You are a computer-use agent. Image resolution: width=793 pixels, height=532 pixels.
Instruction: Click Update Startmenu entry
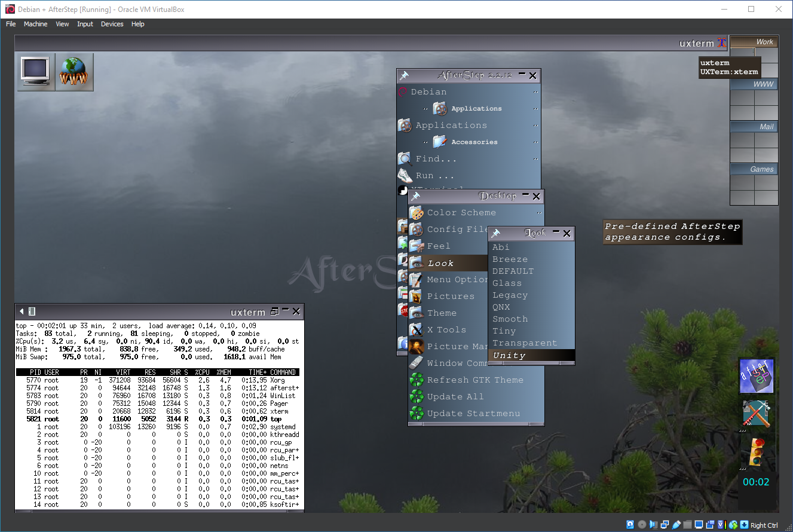click(x=473, y=414)
